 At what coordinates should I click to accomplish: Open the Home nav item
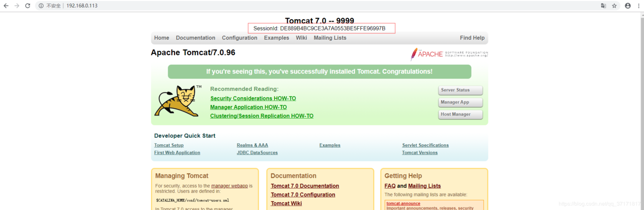162,38
